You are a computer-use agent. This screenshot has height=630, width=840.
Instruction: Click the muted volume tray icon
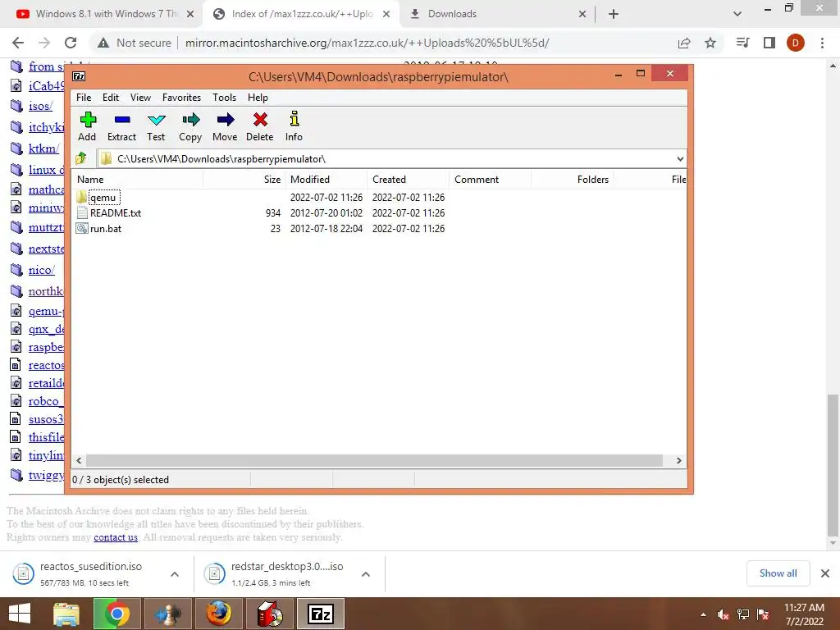pos(724,614)
